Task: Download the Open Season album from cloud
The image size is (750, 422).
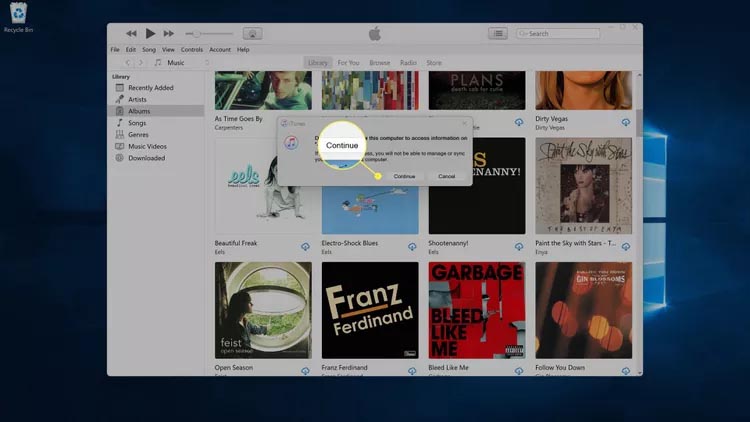Action: pyautogui.click(x=305, y=371)
